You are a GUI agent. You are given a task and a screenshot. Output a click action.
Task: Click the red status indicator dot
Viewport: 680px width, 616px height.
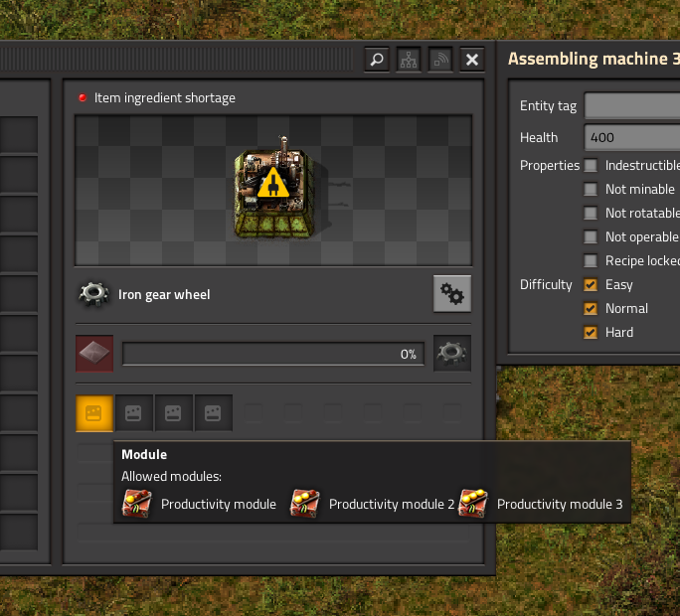pos(83,97)
